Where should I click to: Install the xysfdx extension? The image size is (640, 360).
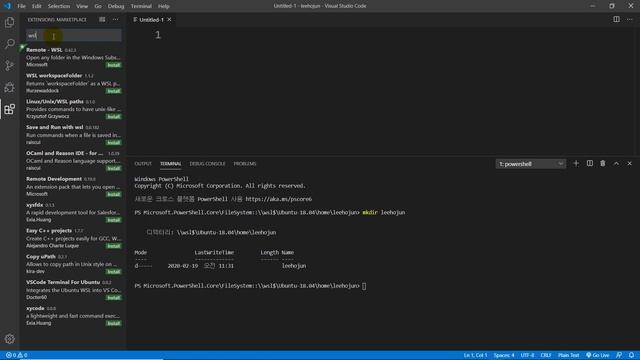pyautogui.click(x=113, y=220)
